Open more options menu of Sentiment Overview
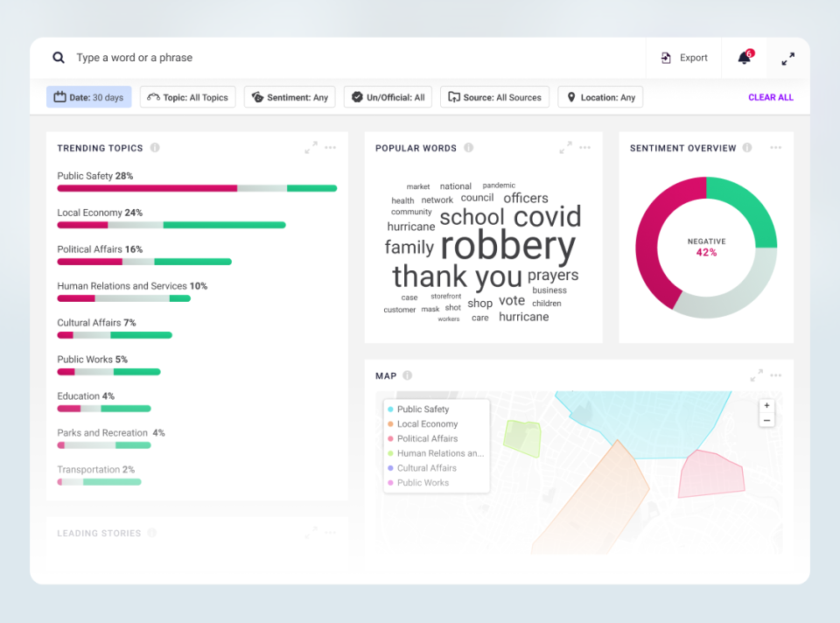 point(775,148)
